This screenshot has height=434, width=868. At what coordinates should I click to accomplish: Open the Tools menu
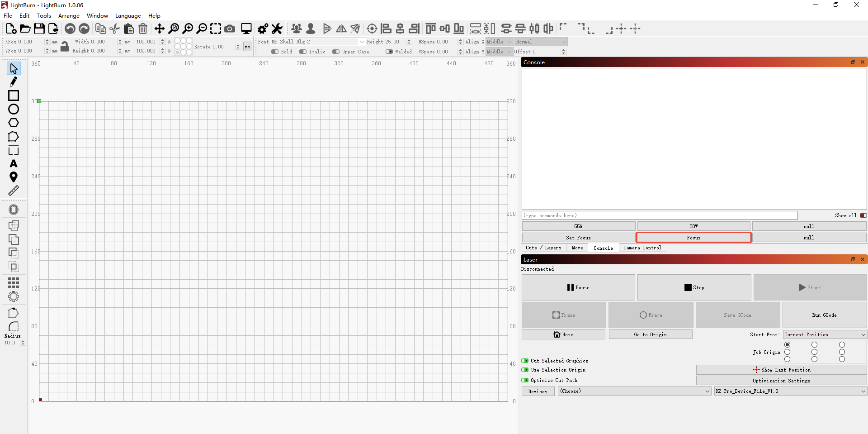click(44, 15)
